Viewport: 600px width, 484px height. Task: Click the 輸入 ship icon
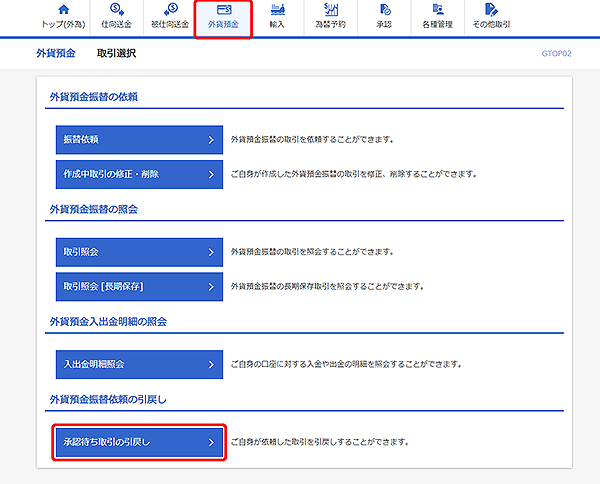point(277,9)
